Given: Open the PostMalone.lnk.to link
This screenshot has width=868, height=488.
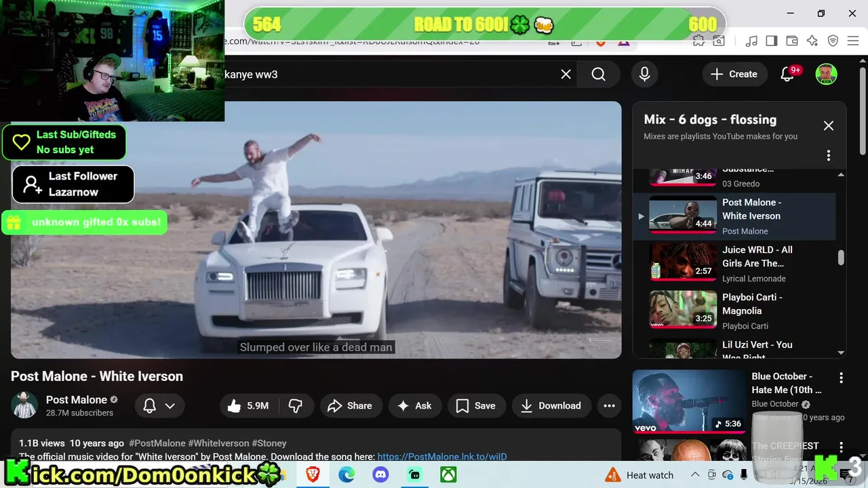Looking at the screenshot, I should pos(442,457).
